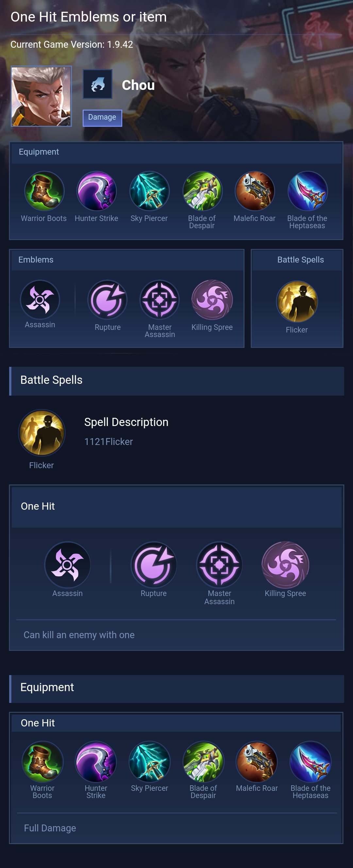Click the Full Damage description text
Image resolution: width=353 pixels, height=868 pixels.
tap(50, 828)
